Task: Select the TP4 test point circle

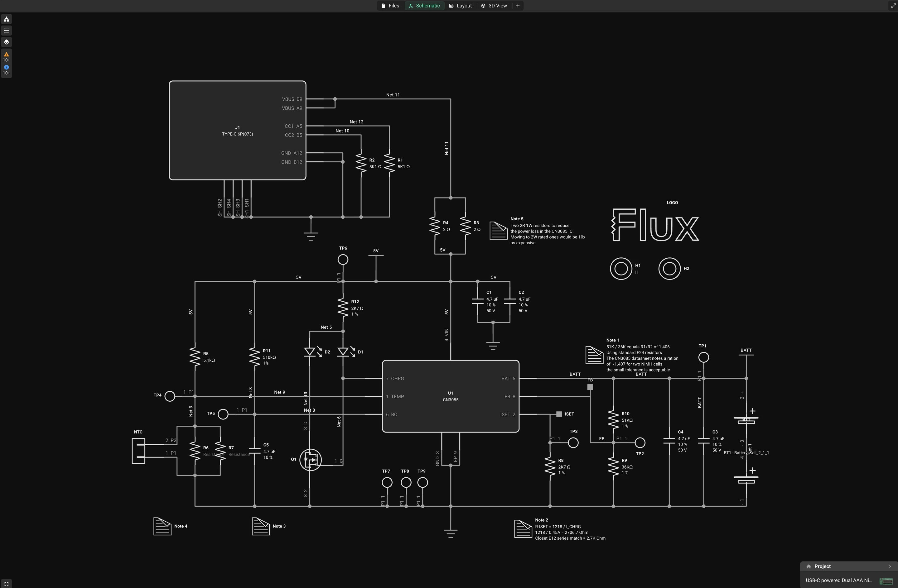Action: (170, 396)
